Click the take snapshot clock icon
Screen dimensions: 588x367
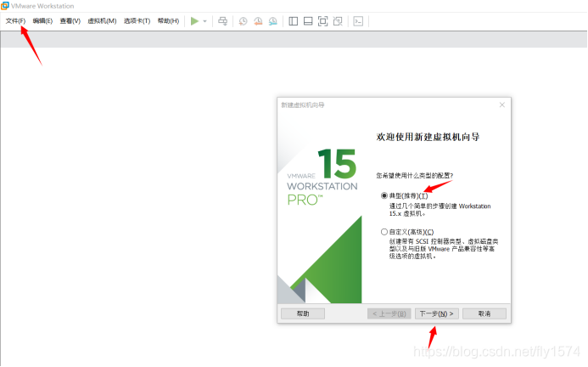click(x=243, y=21)
